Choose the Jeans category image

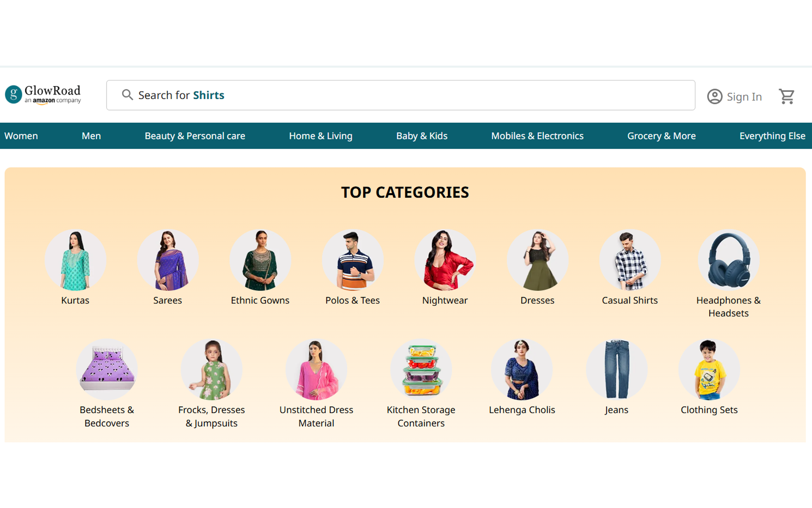pyautogui.click(x=617, y=370)
